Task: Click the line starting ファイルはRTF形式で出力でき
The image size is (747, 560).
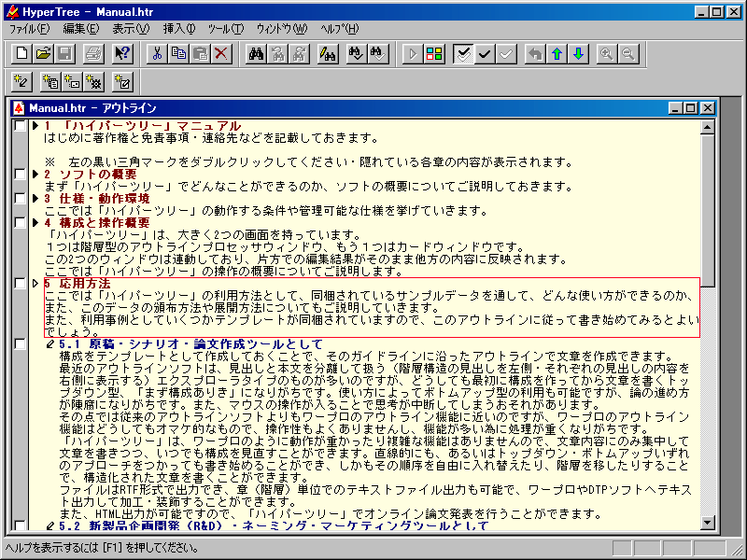Action: click(375, 489)
